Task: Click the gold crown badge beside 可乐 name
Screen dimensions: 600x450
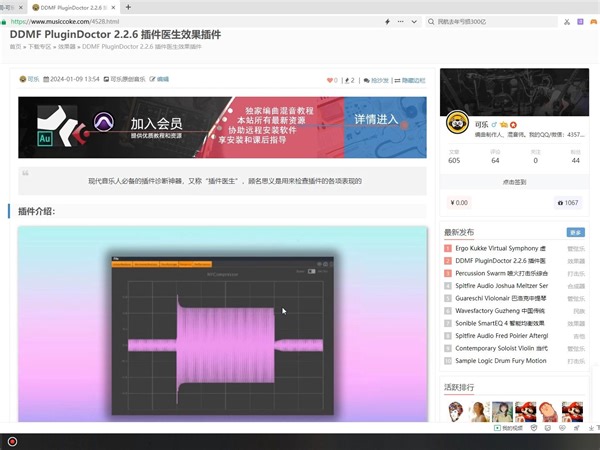Action: [504, 125]
